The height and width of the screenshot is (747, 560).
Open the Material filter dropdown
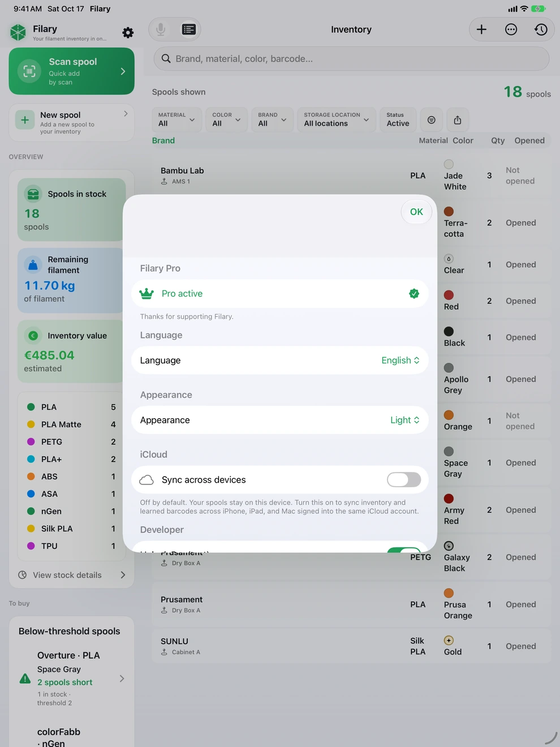177,119
